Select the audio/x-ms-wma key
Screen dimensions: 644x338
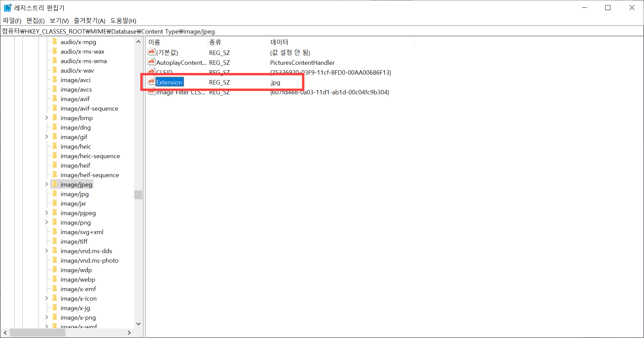click(84, 61)
